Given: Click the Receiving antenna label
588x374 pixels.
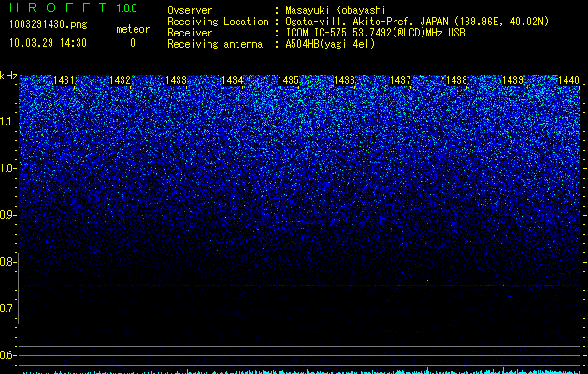Looking at the screenshot, I should (215, 44).
